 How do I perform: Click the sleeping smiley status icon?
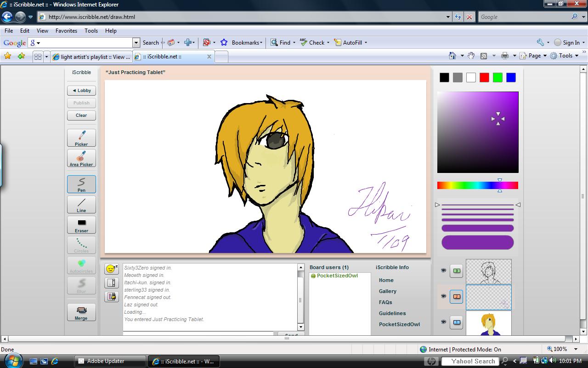[x=112, y=269]
